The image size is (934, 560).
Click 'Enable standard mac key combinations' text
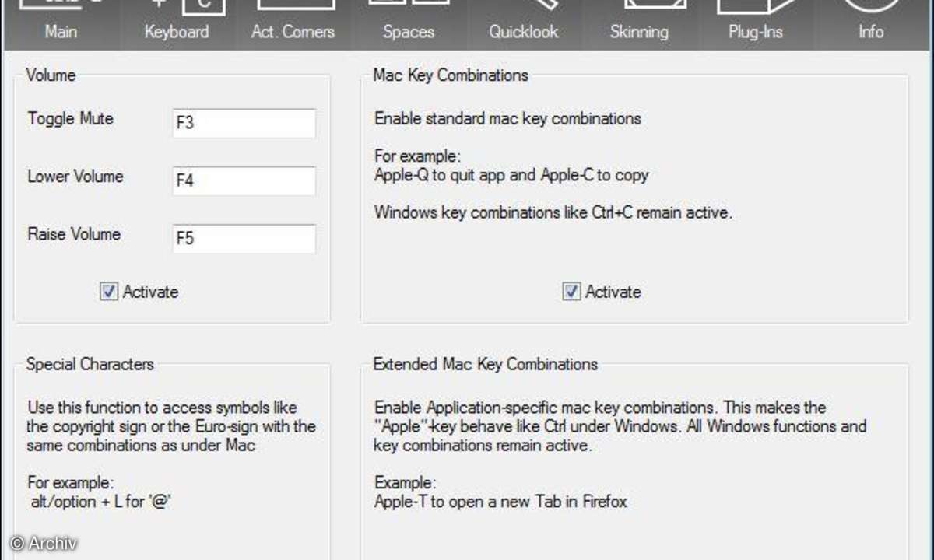[x=507, y=119]
